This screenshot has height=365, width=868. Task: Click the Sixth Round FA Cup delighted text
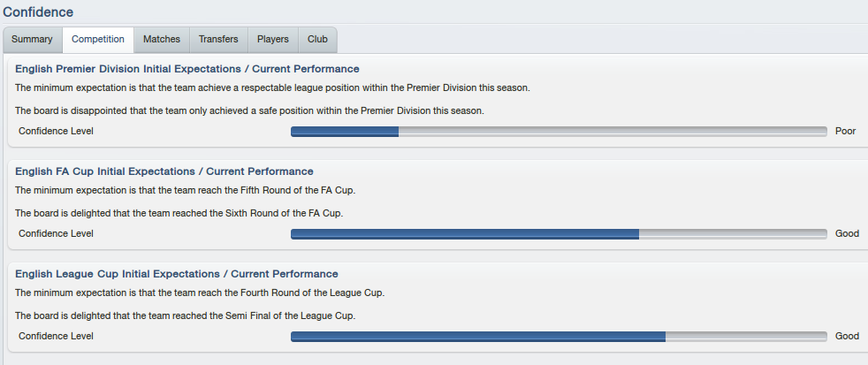coord(179,213)
